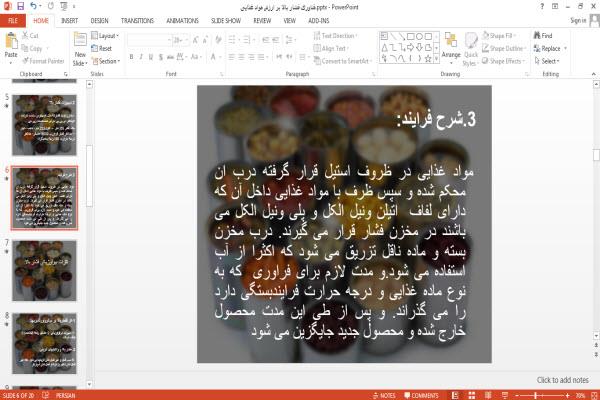
Task: Toggle Italic formatting
Action: pos(141,57)
